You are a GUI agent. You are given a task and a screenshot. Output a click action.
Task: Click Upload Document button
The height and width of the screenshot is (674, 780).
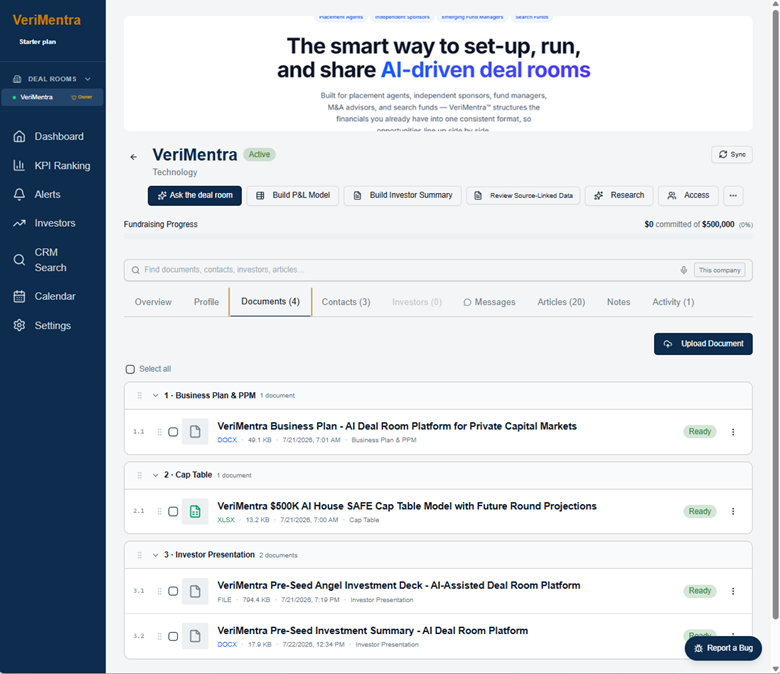coord(703,344)
